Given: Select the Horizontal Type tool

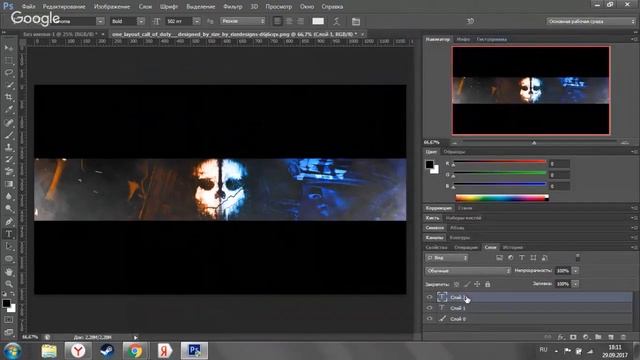Looking at the screenshot, I should (x=9, y=234).
